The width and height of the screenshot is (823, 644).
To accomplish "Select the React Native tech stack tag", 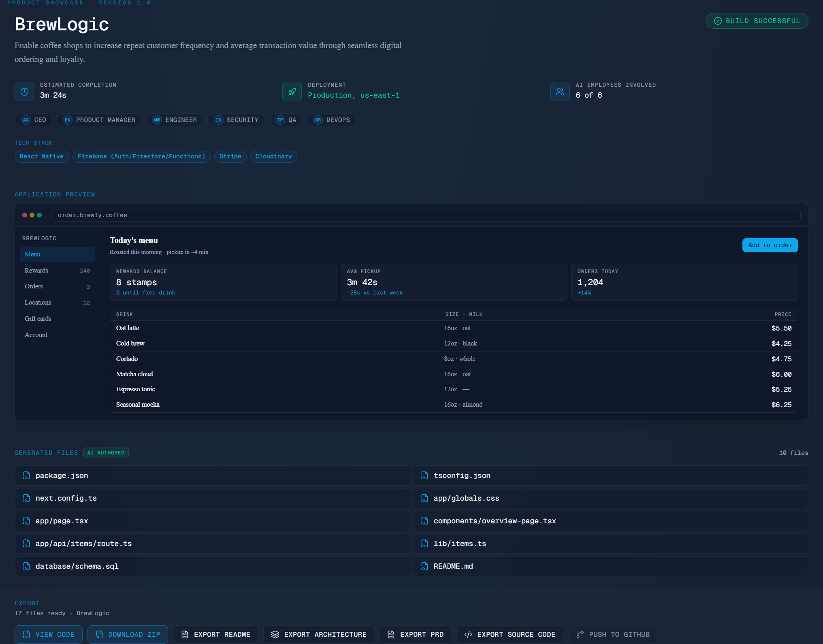I will (42, 157).
